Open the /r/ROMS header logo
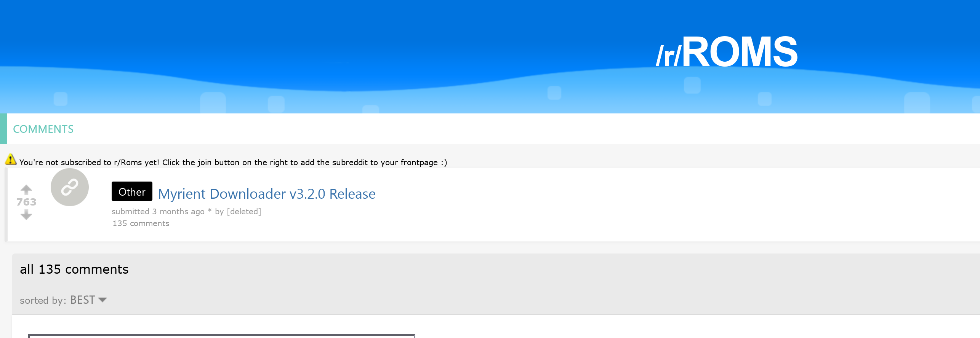 (727, 52)
